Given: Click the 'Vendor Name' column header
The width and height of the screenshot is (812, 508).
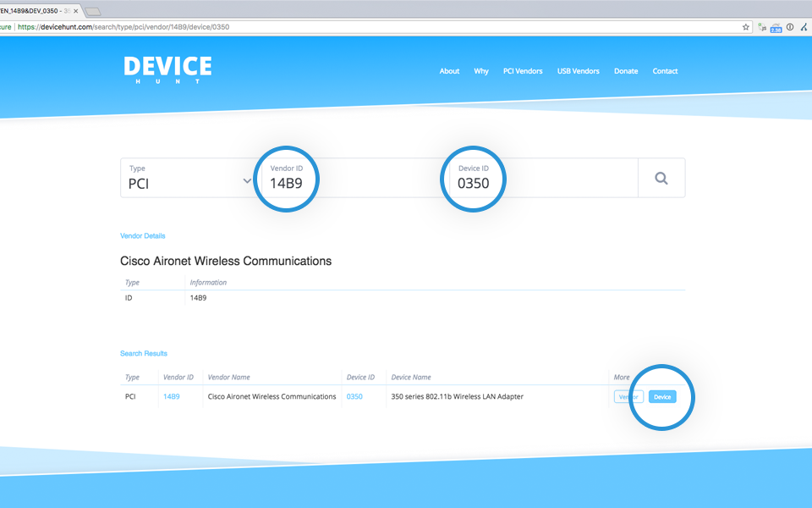Looking at the screenshot, I should coord(229,378).
